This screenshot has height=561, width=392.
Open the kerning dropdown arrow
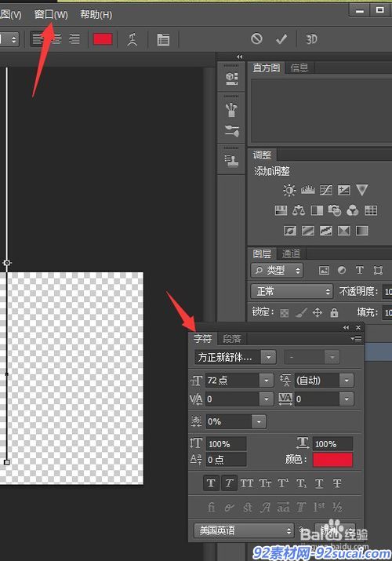[x=267, y=399]
